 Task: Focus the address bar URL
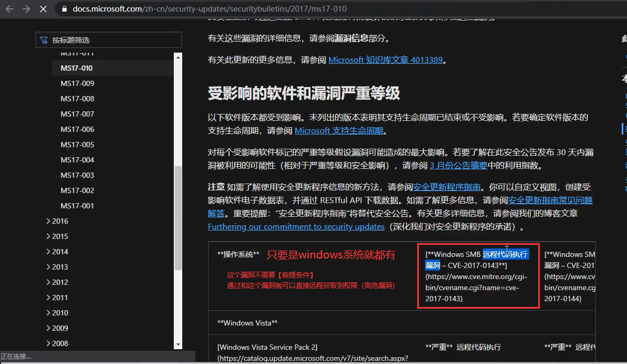click(210, 9)
